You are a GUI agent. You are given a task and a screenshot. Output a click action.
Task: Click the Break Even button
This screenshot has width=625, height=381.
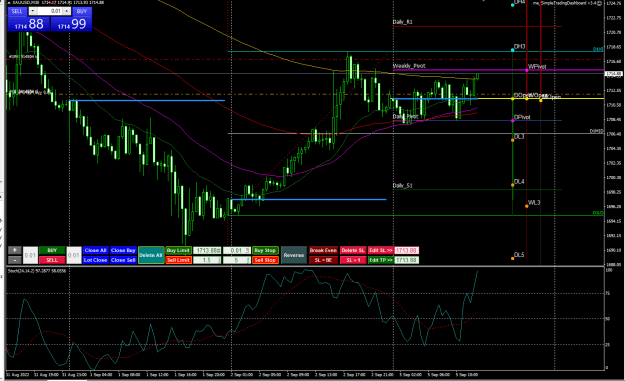pos(323,250)
